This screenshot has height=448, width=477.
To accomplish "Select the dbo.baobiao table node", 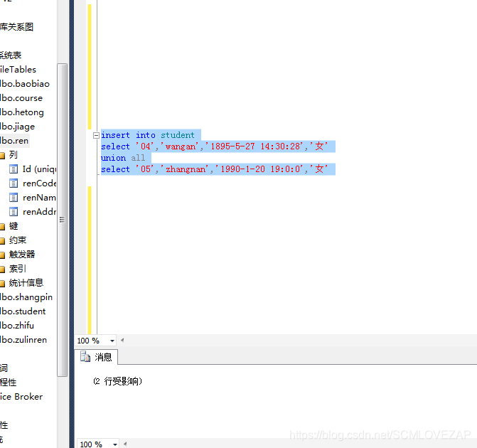I will click(x=25, y=84).
